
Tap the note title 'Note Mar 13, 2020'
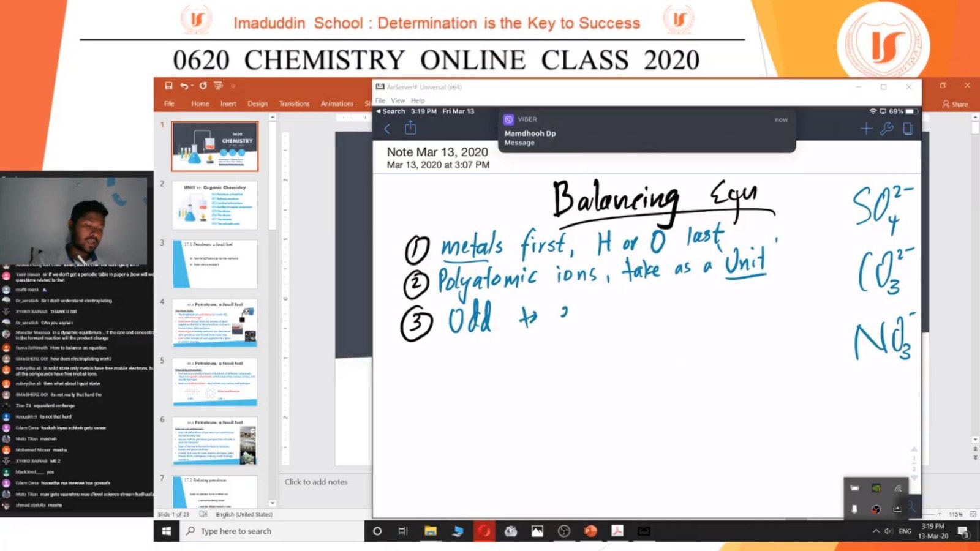coord(437,152)
